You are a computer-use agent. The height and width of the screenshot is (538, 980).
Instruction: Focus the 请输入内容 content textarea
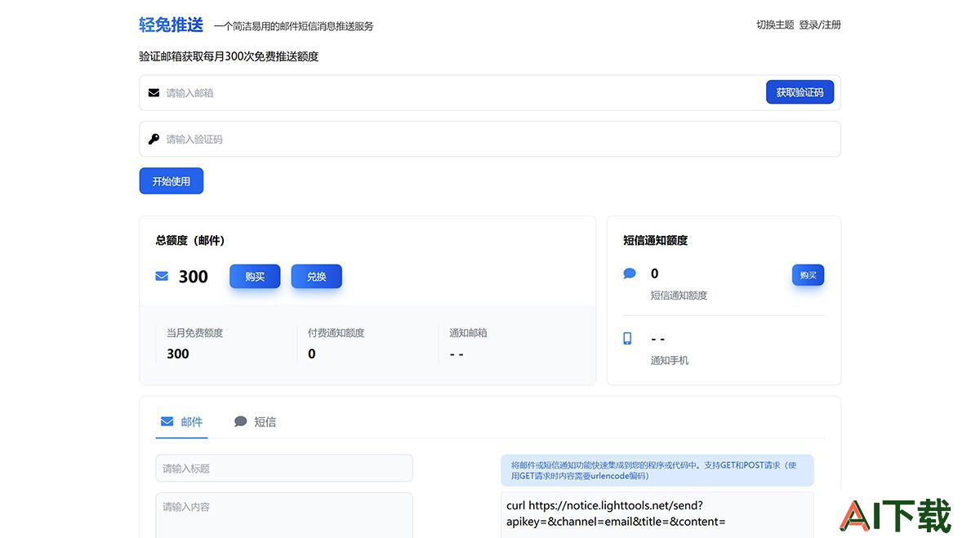(x=284, y=515)
